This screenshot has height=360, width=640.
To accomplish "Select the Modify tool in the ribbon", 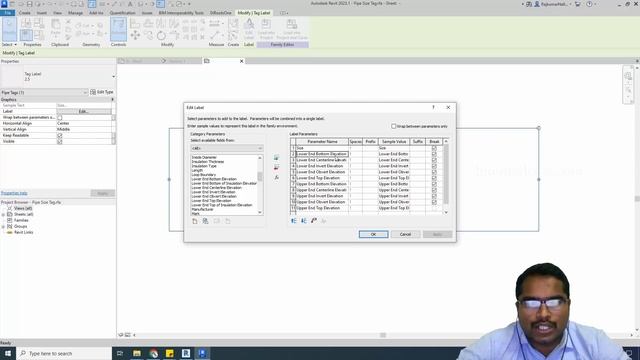I will pos(9,29).
